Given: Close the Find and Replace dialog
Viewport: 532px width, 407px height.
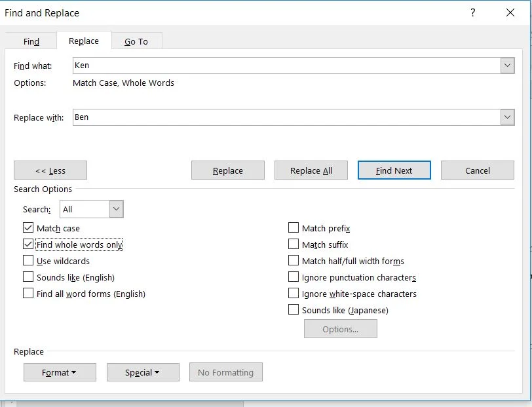Looking at the screenshot, I should coord(510,13).
